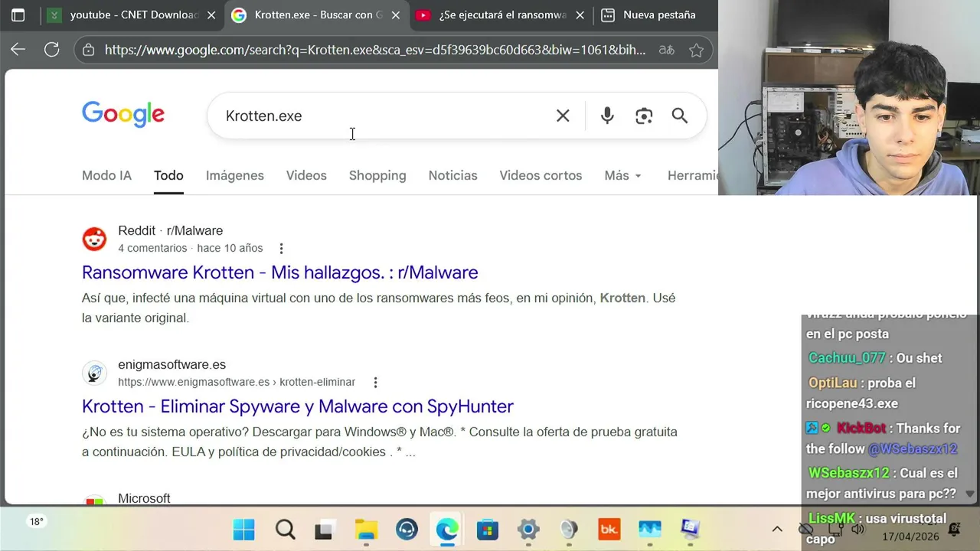This screenshot has width=980, height=551.
Task: Start voice search with microphone icon
Action: point(607,116)
